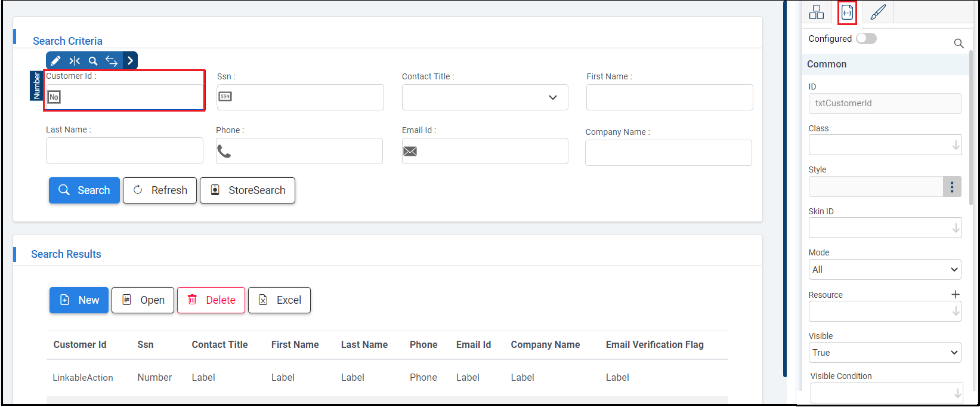980x407 pixels.
Task: Click the magnifier icon on the field toolbar
Action: click(93, 61)
